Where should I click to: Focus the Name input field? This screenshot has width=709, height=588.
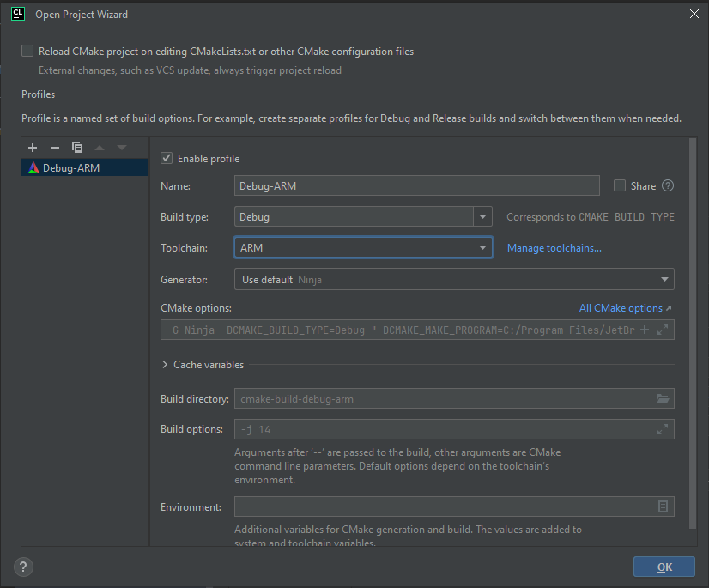coord(417,186)
